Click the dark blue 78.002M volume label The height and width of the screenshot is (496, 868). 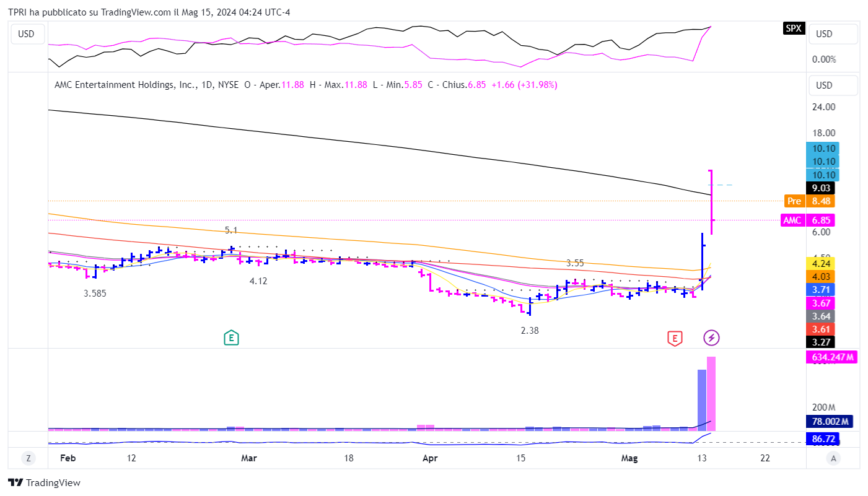[830, 421]
